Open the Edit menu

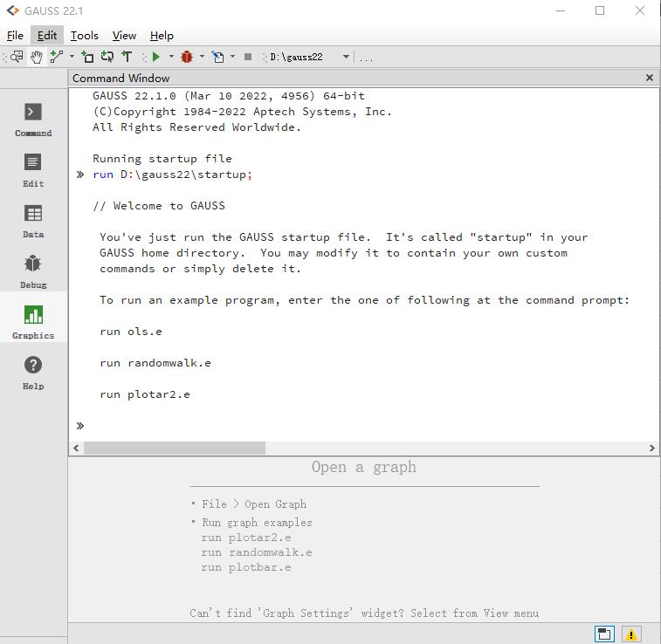(x=47, y=36)
